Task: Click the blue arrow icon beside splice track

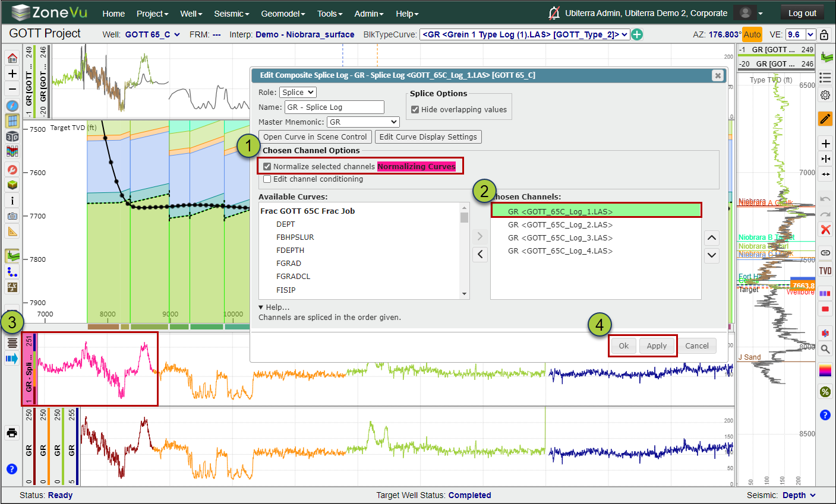Action: (12, 359)
